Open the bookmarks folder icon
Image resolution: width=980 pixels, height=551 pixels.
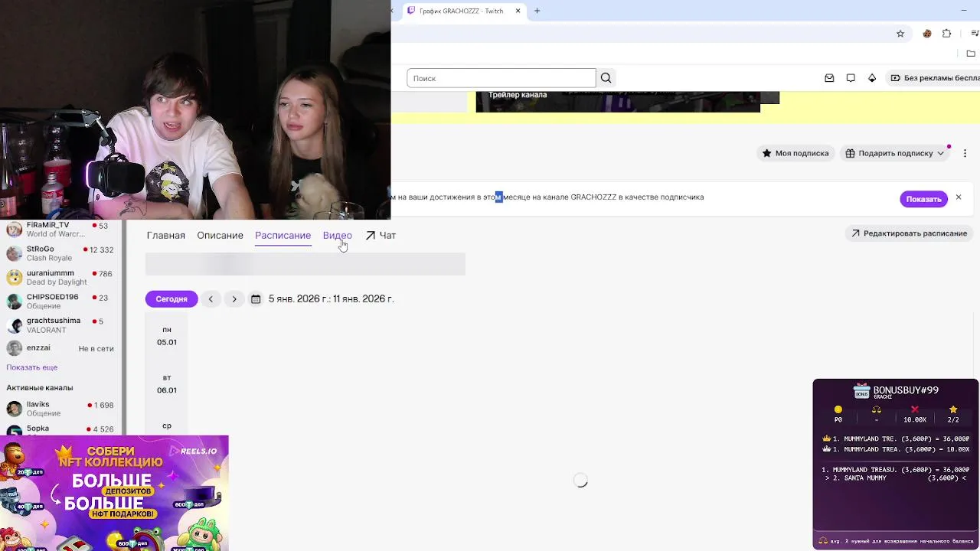[x=971, y=54]
